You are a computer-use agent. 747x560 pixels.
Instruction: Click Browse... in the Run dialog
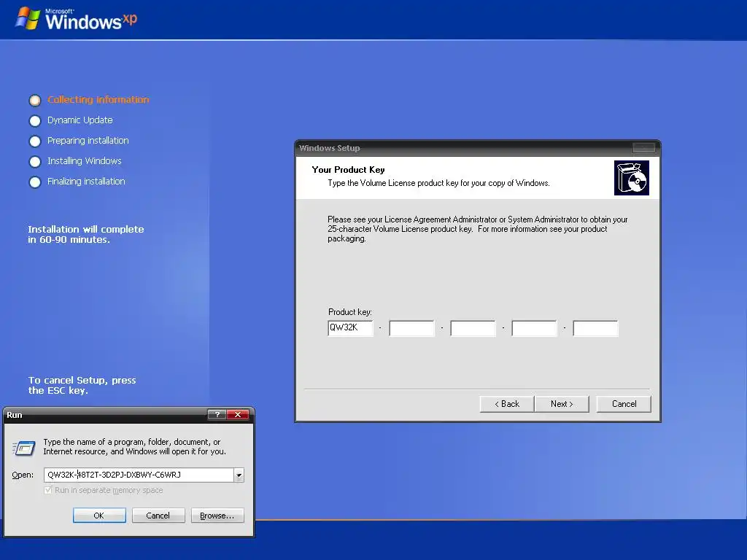click(x=217, y=516)
